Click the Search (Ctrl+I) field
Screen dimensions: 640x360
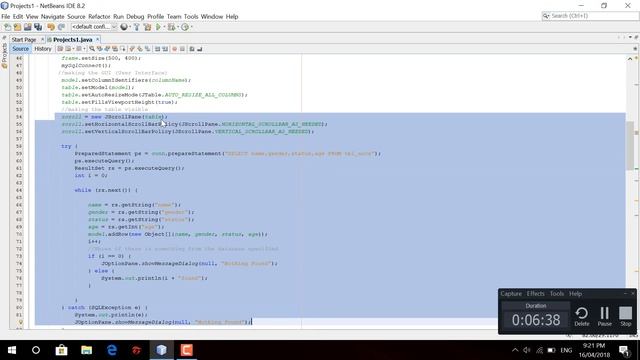pyautogui.click(x=590, y=16)
